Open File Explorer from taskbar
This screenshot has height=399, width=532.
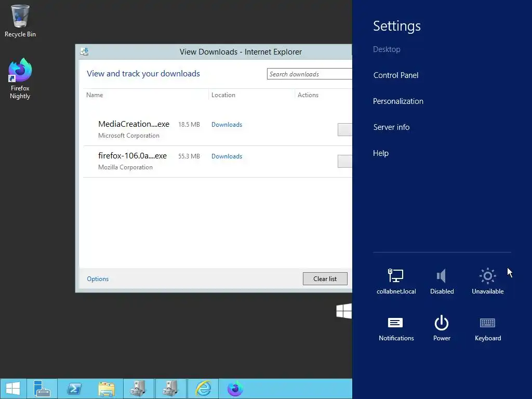click(106, 389)
